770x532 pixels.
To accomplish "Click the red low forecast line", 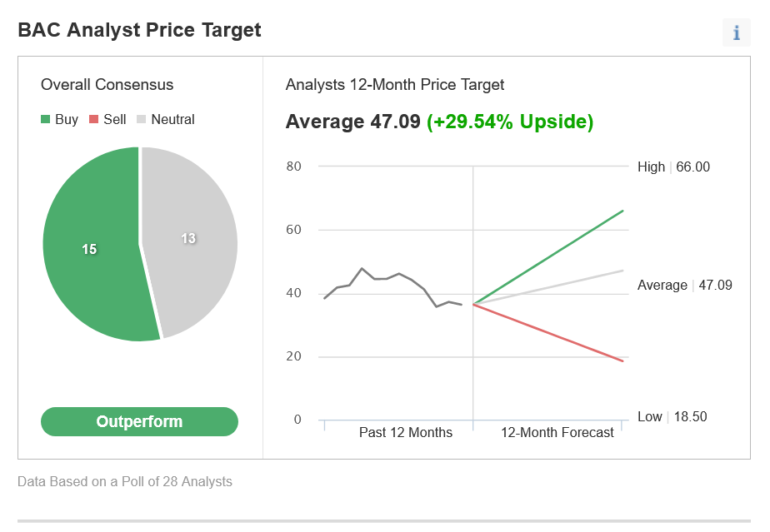I will [x=548, y=333].
